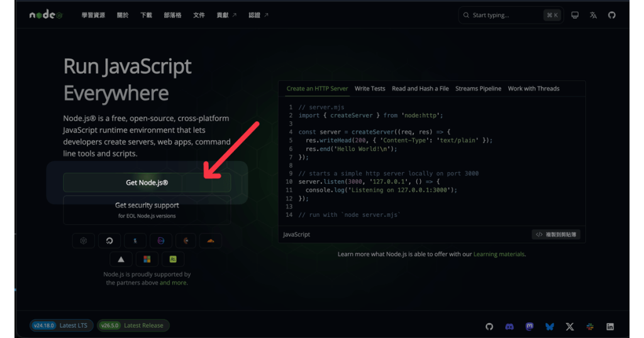Open the DigitalOcean partner logo
This screenshot has width=644, height=338.
pyautogui.click(x=109, y=241)
